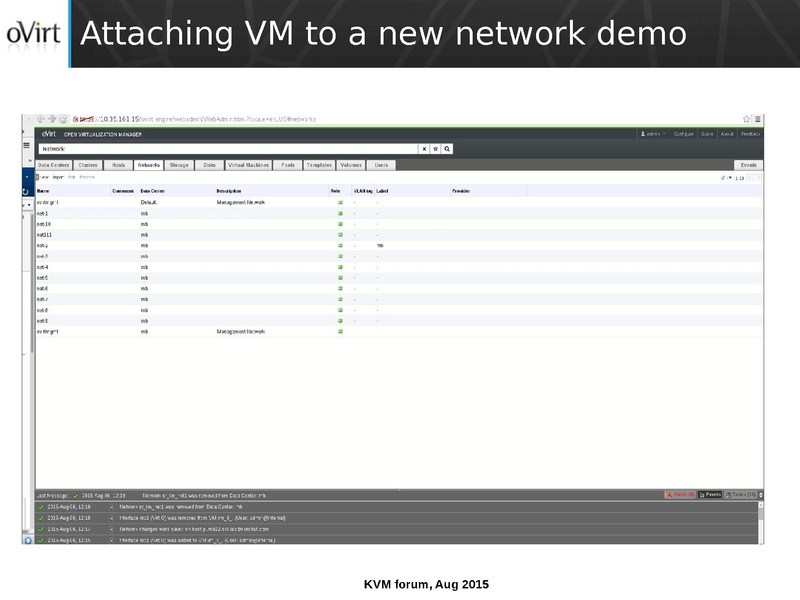Click the Configure link in header
Image resolution: width=800 pixels, height=600 pixels.
coord(684,133)
